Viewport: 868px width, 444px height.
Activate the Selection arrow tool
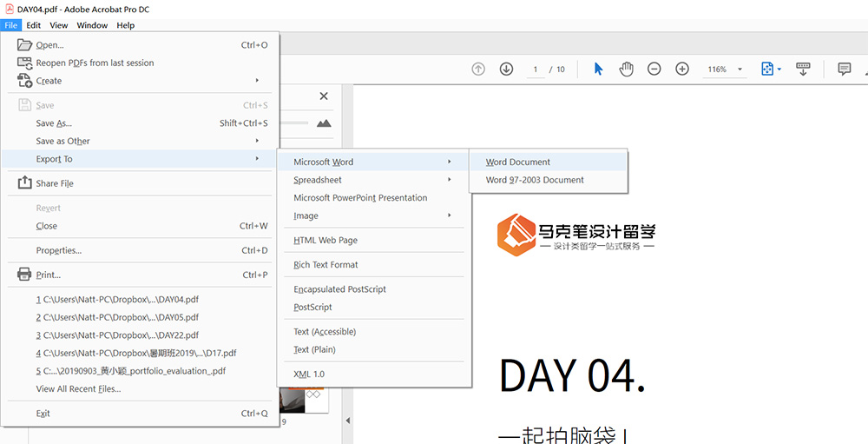click(598, 70)
